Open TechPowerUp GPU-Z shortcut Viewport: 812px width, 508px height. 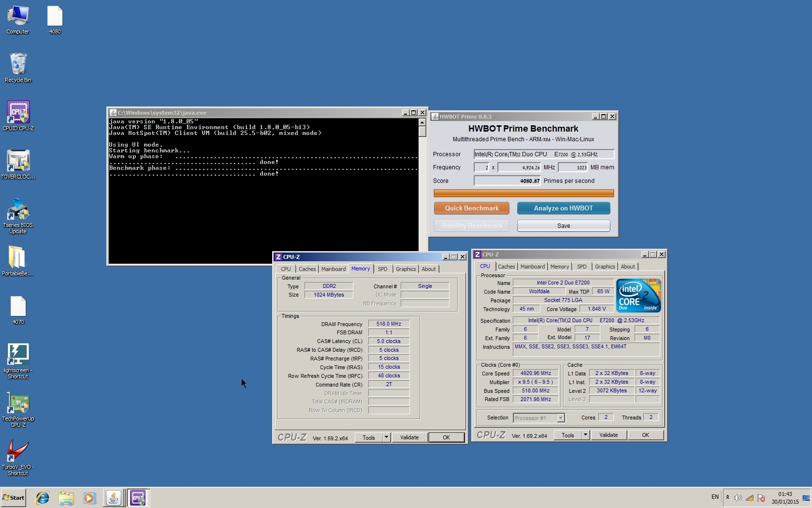coord(18,409)
